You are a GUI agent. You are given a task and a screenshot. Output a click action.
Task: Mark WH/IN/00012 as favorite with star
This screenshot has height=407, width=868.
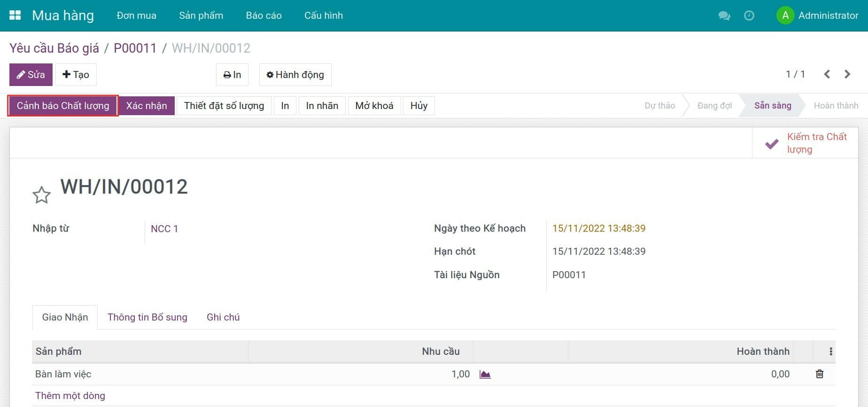point(41,195)
